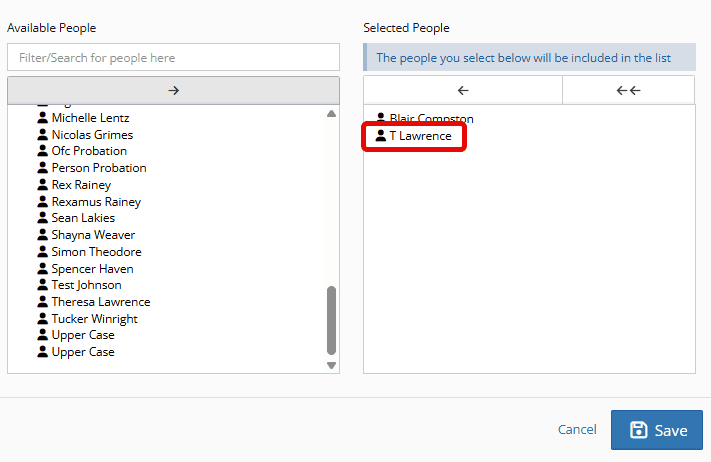
Task: Select Nicolas Grimes from available people
Action: tap(92, 135)
